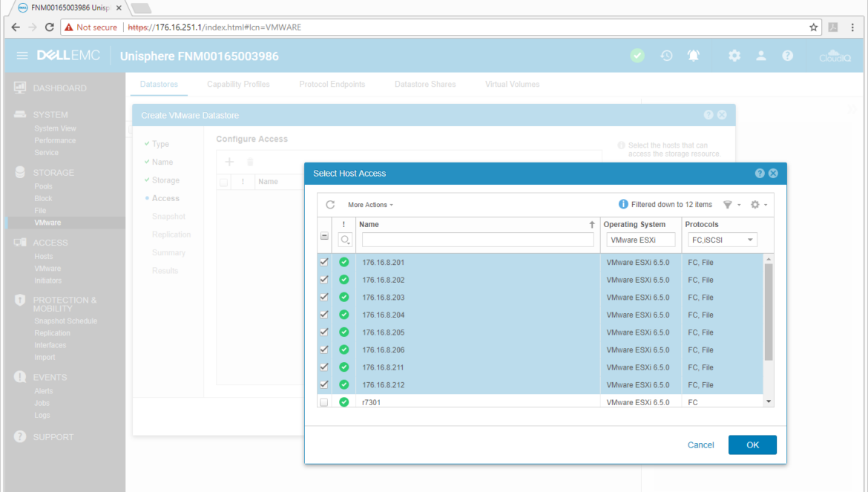This screenshot has width=868, height=492.
Task: Toggle the select-all header checkbox
Action: pyautogui.click(x=324, y=236)
